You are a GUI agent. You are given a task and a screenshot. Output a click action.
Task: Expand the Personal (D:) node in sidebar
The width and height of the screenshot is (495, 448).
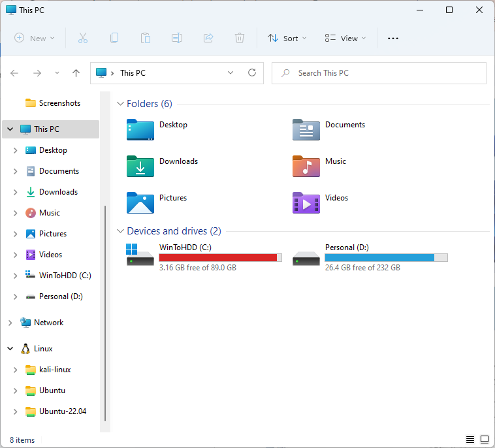coord(15,296)
